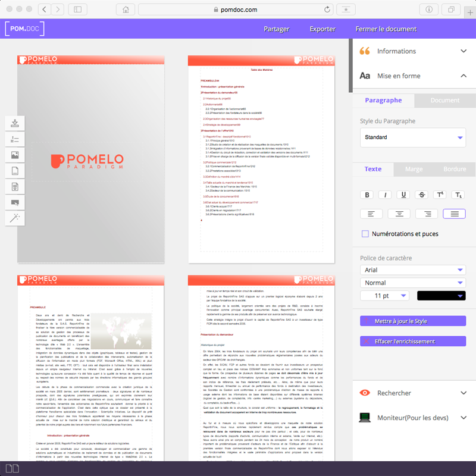Center paragraph text
The height and width of the screenshot is (476, 476).
coord(399,214)
